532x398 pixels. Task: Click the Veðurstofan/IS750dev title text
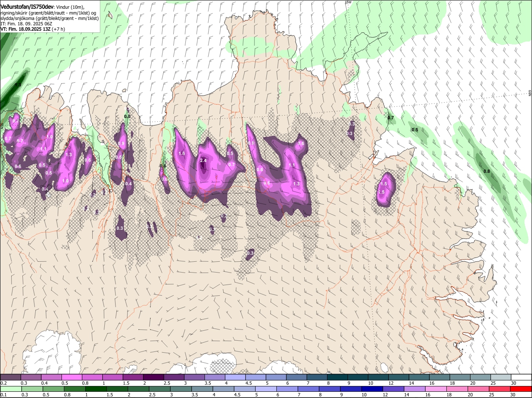(27, 7)
